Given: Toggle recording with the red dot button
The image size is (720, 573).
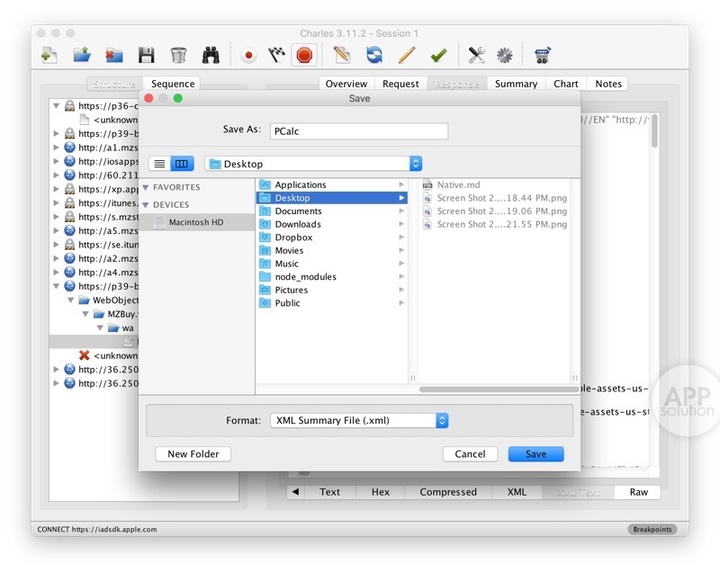Looking at the screenshot, I should (249, 55).
